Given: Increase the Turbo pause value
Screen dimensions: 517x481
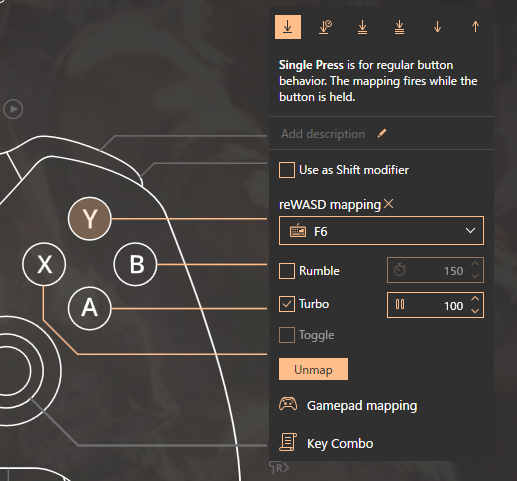Looking at the screenshot, I should coord(475,299).
